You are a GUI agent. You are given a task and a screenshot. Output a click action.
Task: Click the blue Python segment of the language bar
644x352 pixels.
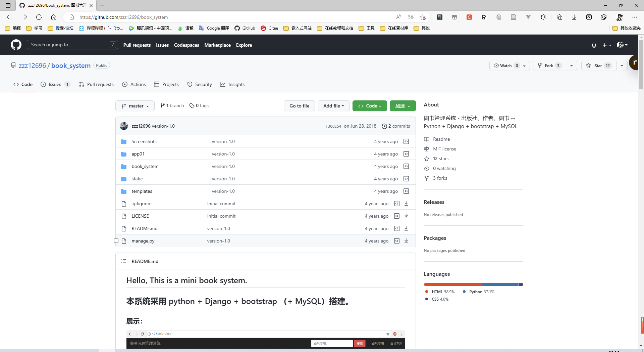500,284
